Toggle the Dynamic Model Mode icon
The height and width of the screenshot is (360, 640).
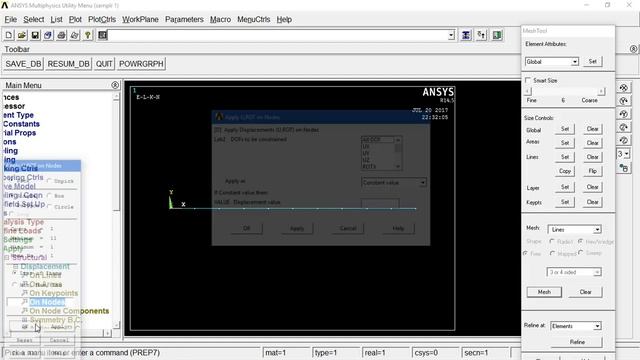pos(624,168)
